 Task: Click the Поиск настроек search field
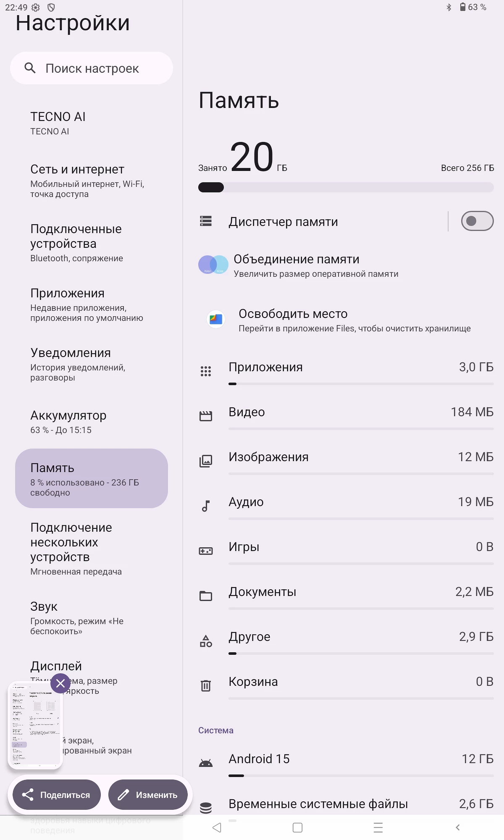[92, 68]
